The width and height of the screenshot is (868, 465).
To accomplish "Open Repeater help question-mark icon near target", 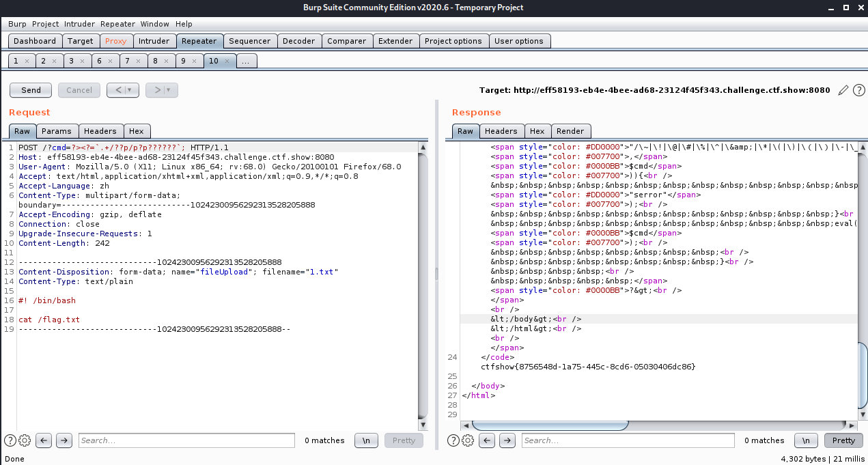I will (x=858, y=90).
